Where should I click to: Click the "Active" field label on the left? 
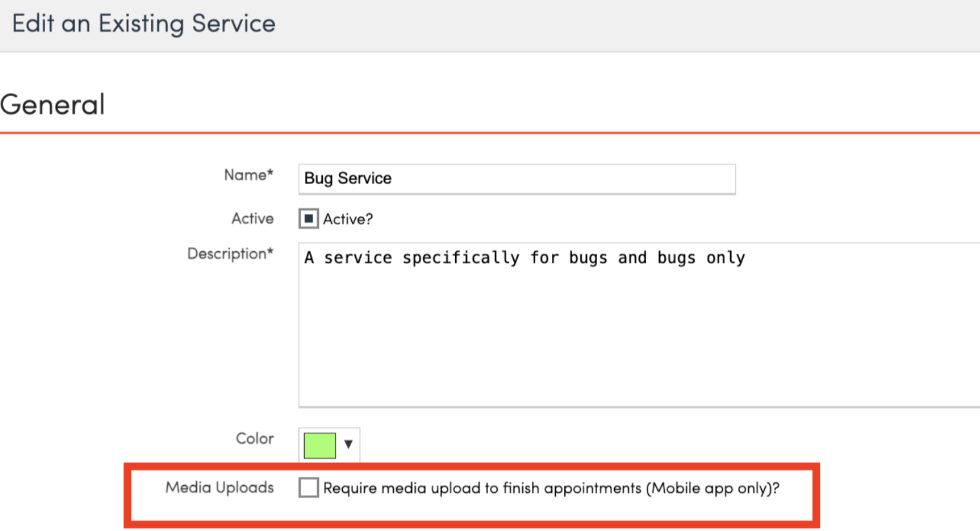point(252,219)
